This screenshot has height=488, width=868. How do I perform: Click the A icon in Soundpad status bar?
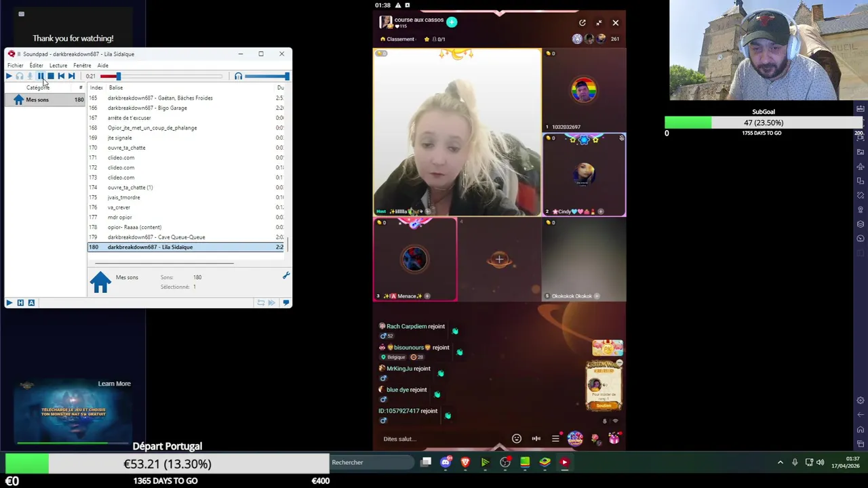pos(31,303)
